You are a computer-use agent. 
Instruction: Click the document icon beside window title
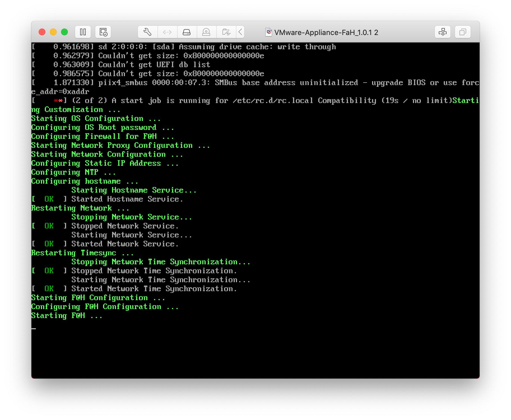(x=268, y=32)
